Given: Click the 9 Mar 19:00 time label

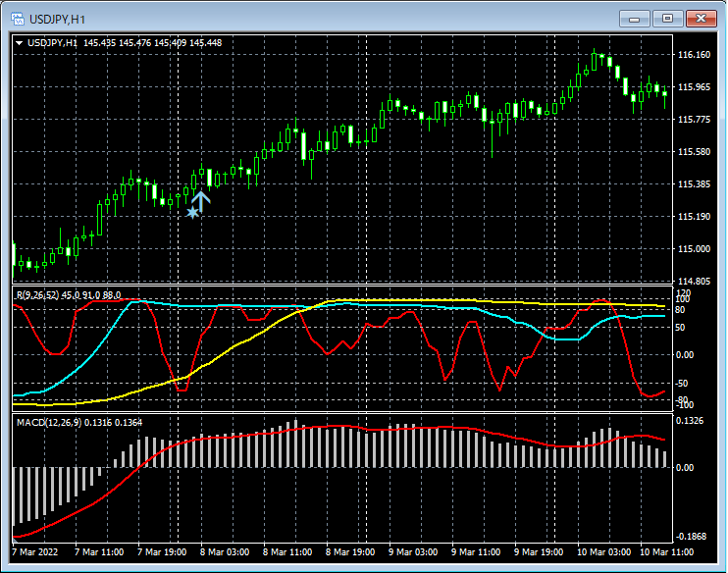Looking at the screenshot, I should pyautogui.click(x=538, y=552).
